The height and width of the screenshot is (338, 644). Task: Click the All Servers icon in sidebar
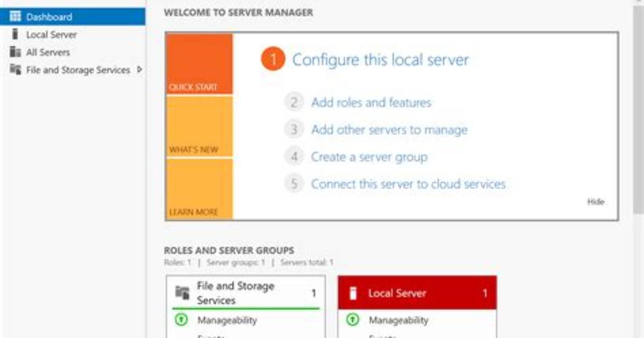pyautogui.click(x=15, y=52)
